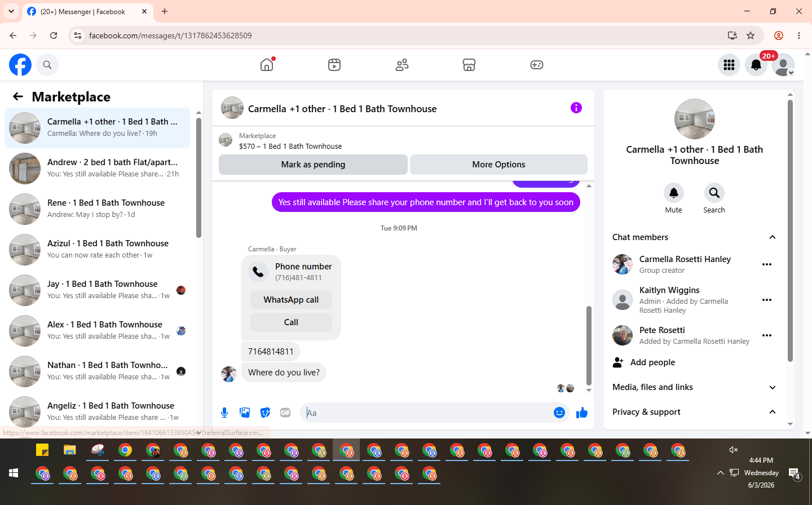This screenshot has height=505, width=812.
Task: Open File Explorer from the taskbar
Action: [x=69, y=450]
